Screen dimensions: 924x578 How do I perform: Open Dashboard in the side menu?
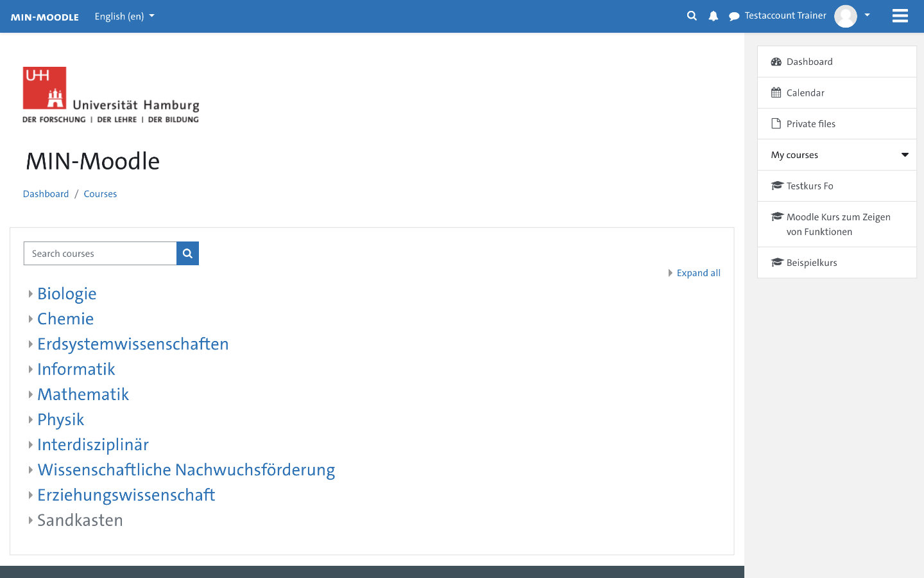coord(837,62)
